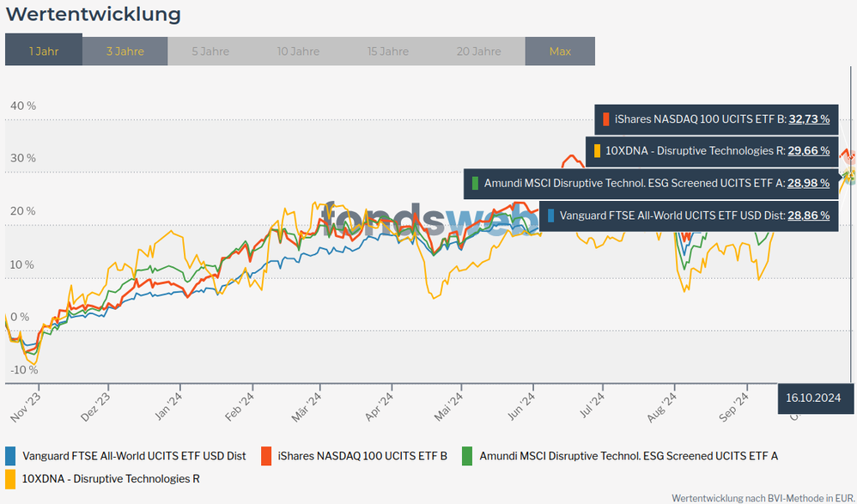Select the 1 Jahr time range tab
The width and height of the screenshot is (857, 504).
pyautogui.click(x=44, y=52)
